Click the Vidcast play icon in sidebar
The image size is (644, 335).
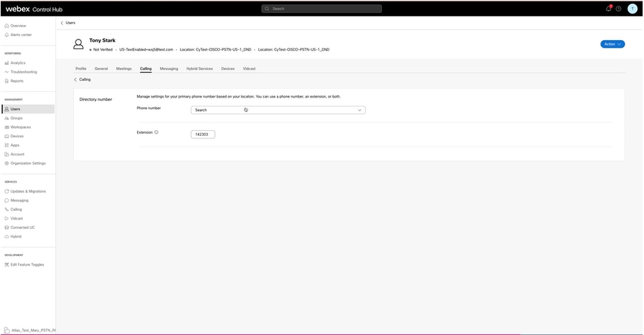point(7,218)
